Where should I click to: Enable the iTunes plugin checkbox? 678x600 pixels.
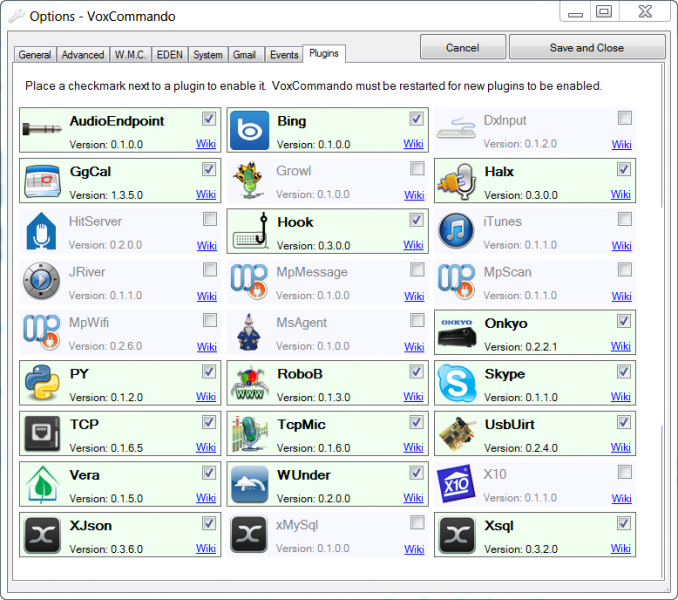(625, 219)
